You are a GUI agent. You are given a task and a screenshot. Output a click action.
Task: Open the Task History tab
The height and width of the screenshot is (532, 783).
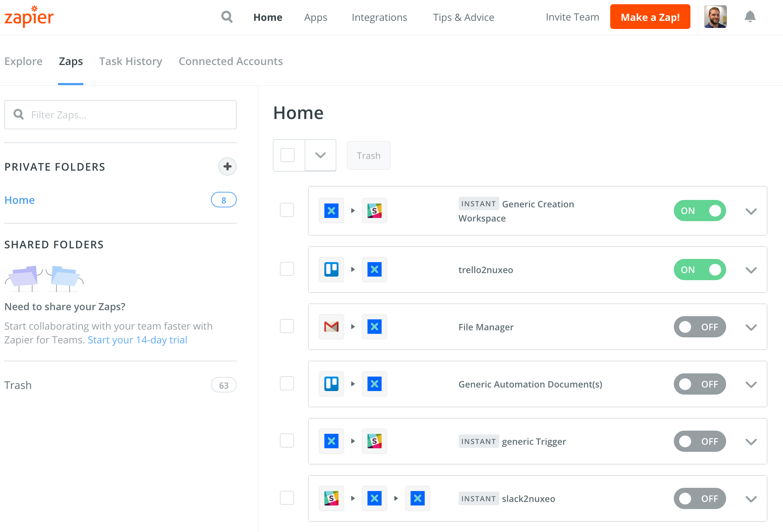[131, 60]
